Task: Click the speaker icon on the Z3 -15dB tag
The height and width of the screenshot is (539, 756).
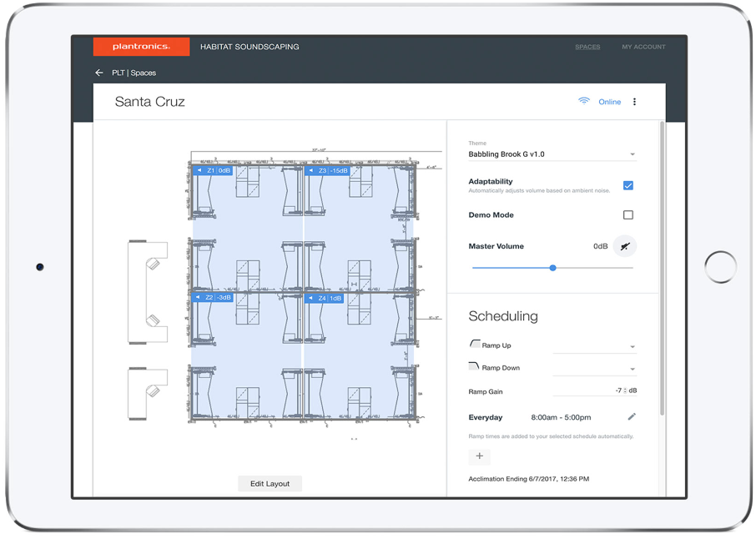Action: point(311,171)
